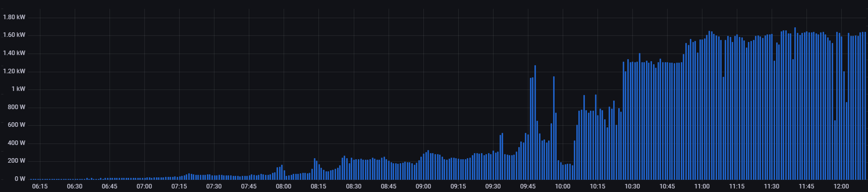Click the bar at 10:30 mark

pyautogui.click(x=633, y=121)
